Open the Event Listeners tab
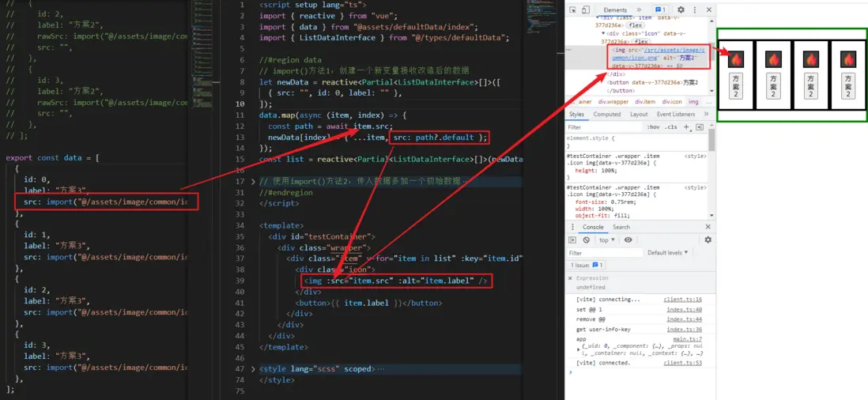This screenshot has width=868, height=400. pyautogui.click(x=676, y=114)
